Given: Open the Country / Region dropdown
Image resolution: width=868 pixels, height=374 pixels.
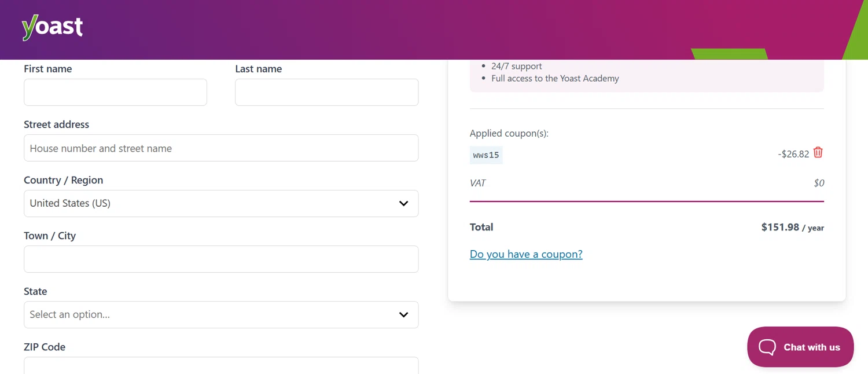Looking at the screenshot, I should tap(221, 203).
